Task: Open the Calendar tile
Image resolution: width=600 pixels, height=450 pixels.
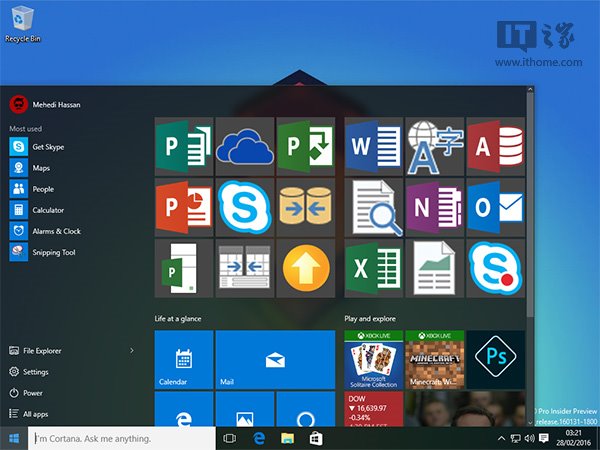Action: click(x=184, y=360)
